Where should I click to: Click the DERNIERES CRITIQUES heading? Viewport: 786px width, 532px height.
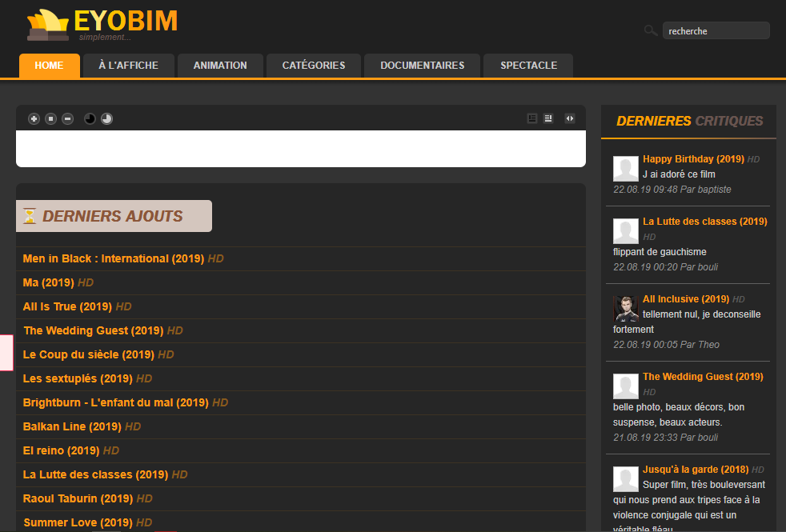[689, 121]
